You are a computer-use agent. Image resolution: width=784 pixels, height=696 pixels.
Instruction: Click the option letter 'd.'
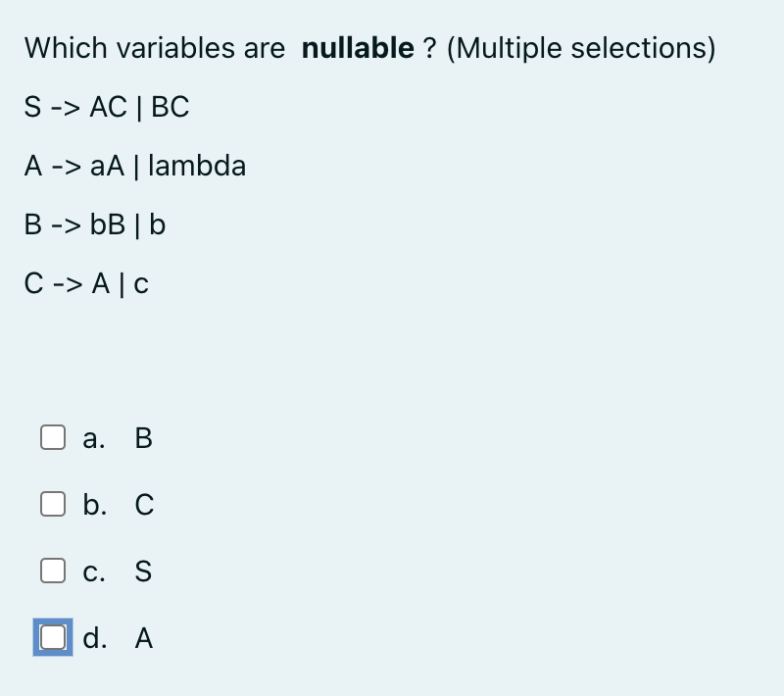(x=94, y=637)
